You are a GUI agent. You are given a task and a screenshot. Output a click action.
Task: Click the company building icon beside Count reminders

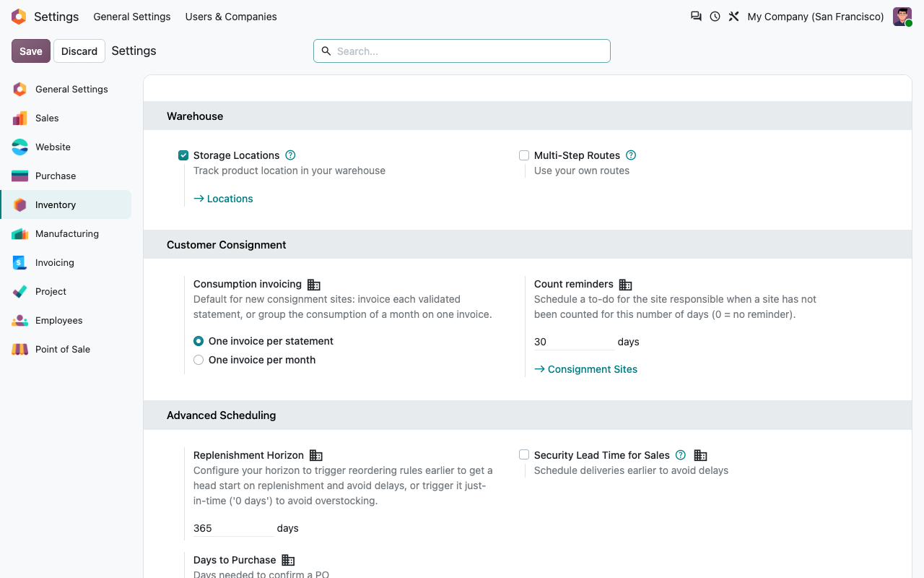coord(626,285)
